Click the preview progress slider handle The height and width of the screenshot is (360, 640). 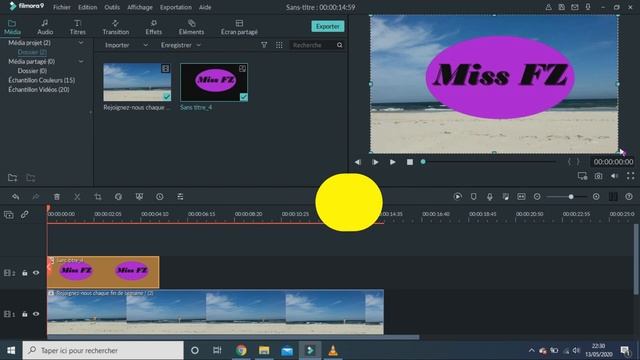(x=423, y=162)
